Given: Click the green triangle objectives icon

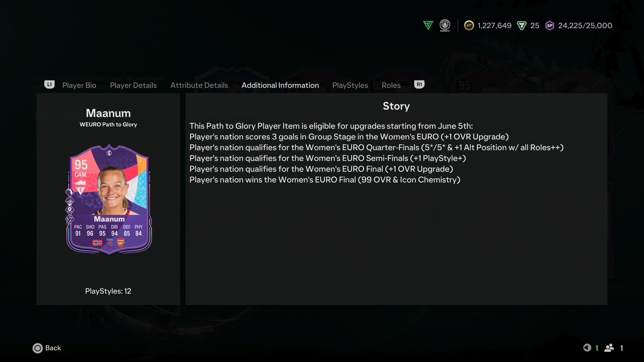Looking at the screenshot, I should [428, 25].
